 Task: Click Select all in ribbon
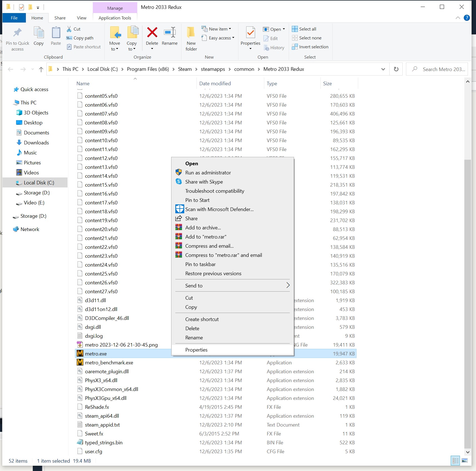point(304,29)
